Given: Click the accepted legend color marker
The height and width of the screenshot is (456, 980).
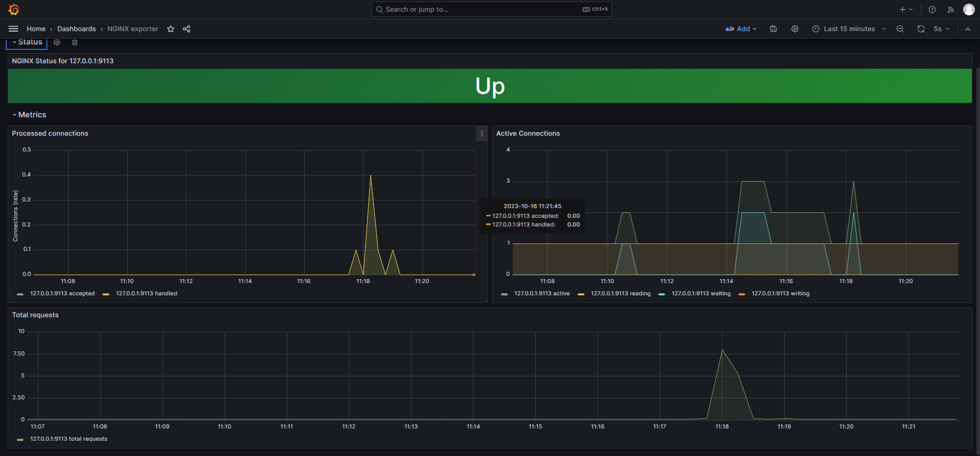Looking at the screenshot, I should [x=20, y=294].
